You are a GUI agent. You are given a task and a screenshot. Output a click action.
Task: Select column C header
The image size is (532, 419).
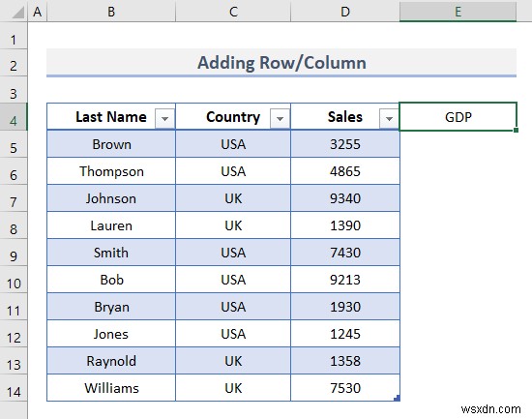233,12
